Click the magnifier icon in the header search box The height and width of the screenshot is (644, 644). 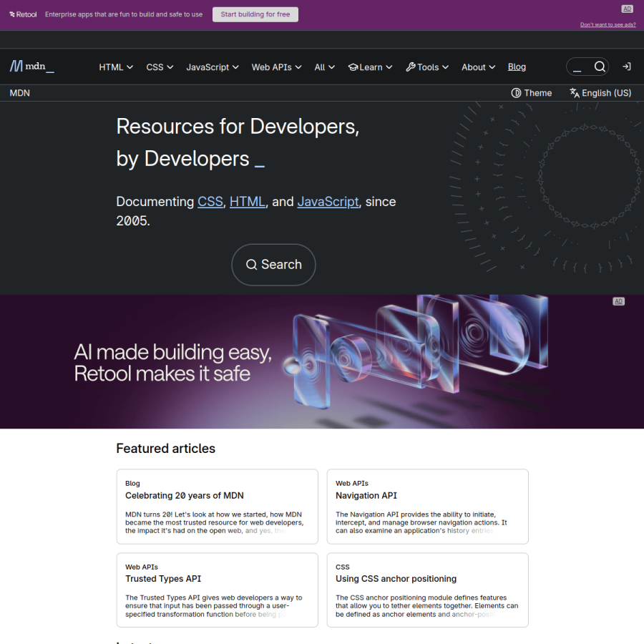point(600,67)
